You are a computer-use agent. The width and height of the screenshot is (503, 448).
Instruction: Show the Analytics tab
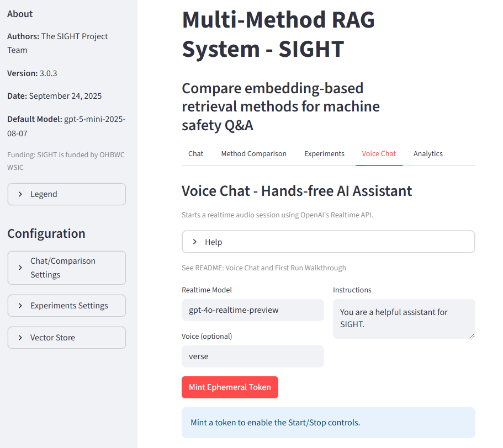click(428, 154)
